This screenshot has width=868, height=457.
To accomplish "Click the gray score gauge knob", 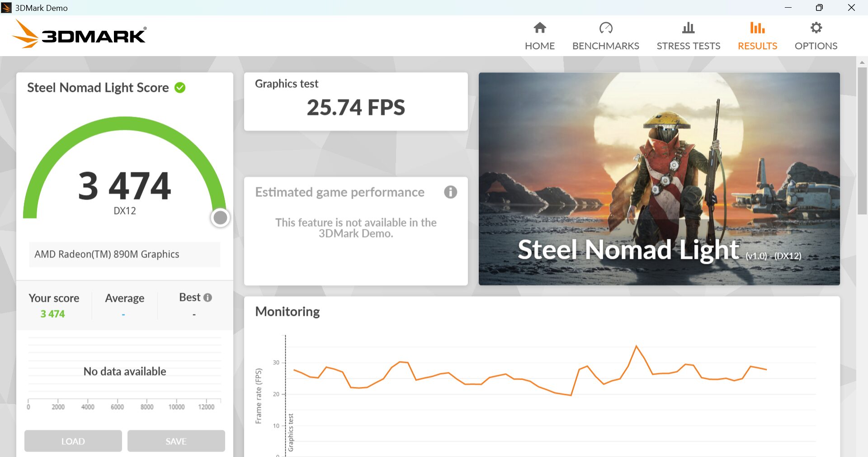I will tap(220, 218).
